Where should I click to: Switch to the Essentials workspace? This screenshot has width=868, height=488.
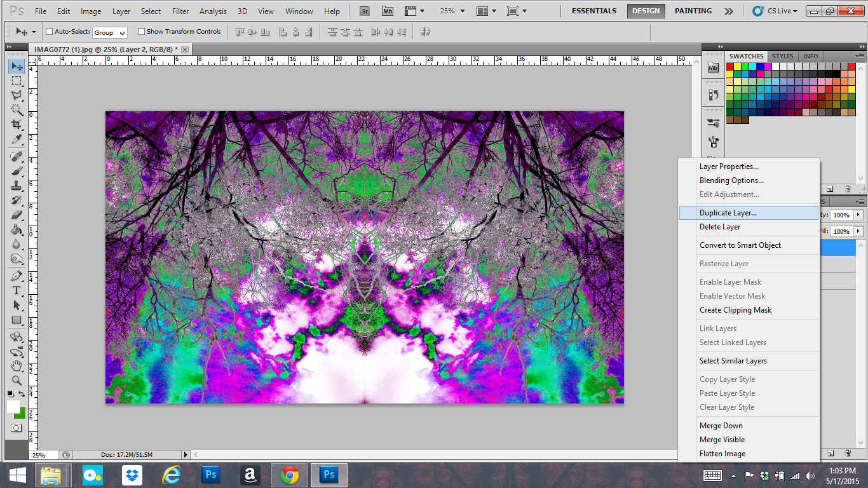593,11
